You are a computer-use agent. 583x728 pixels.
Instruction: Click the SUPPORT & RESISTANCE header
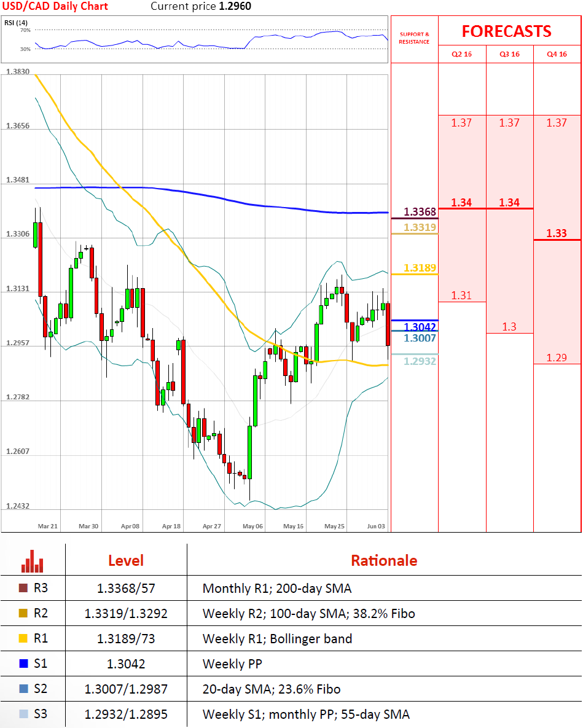[415, 37]
